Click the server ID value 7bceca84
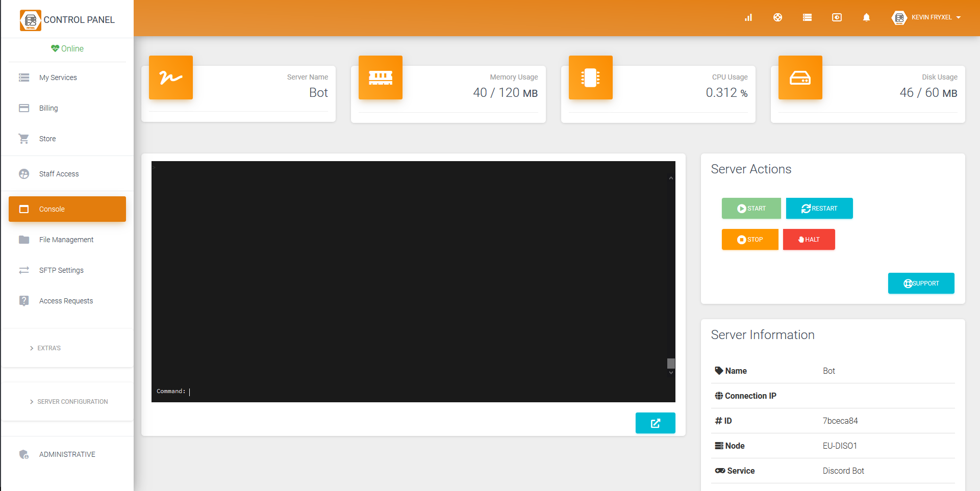The width and height of the screenshot is (980, 491). [840, 421]
